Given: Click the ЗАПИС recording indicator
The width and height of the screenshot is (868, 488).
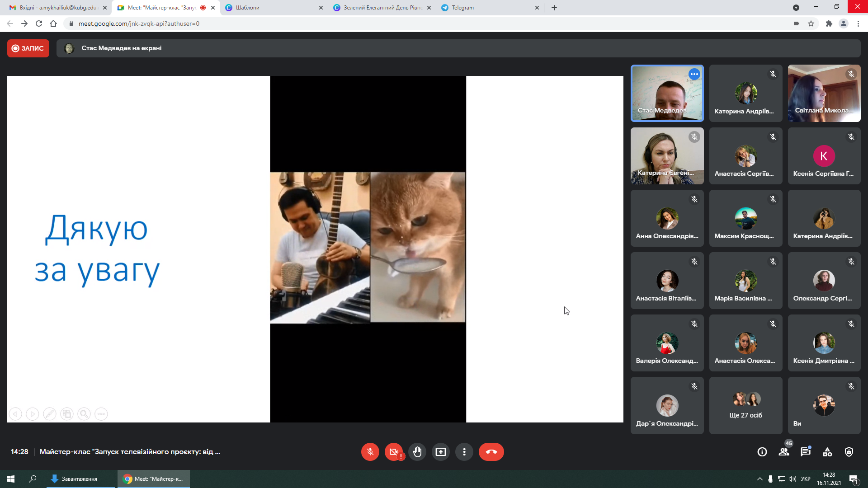Looking at the screenshot, I should (x=28, y=48).
